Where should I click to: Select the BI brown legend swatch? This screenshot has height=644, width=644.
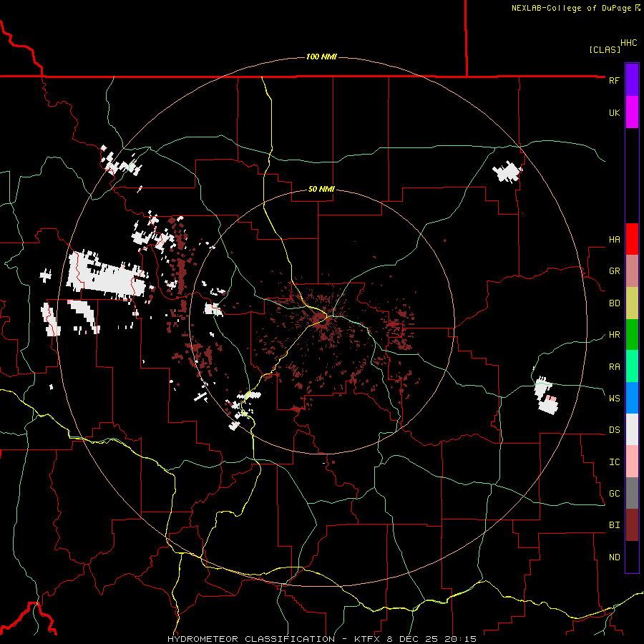632,525
